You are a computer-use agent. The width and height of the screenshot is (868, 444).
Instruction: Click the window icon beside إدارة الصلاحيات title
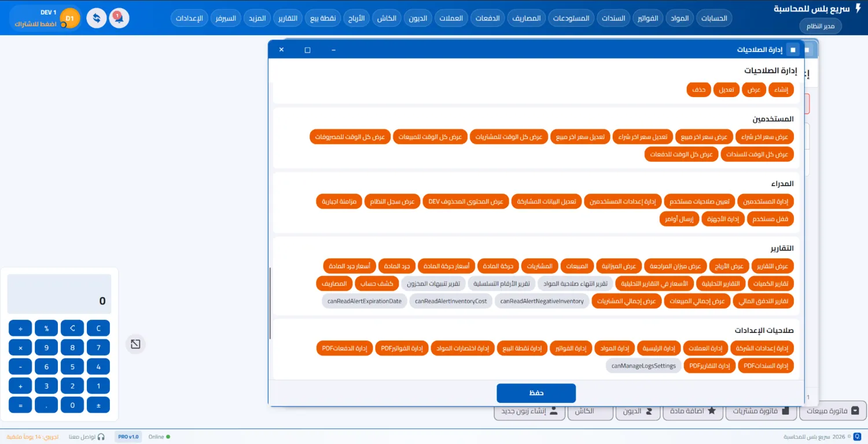(x=793, y=50)
